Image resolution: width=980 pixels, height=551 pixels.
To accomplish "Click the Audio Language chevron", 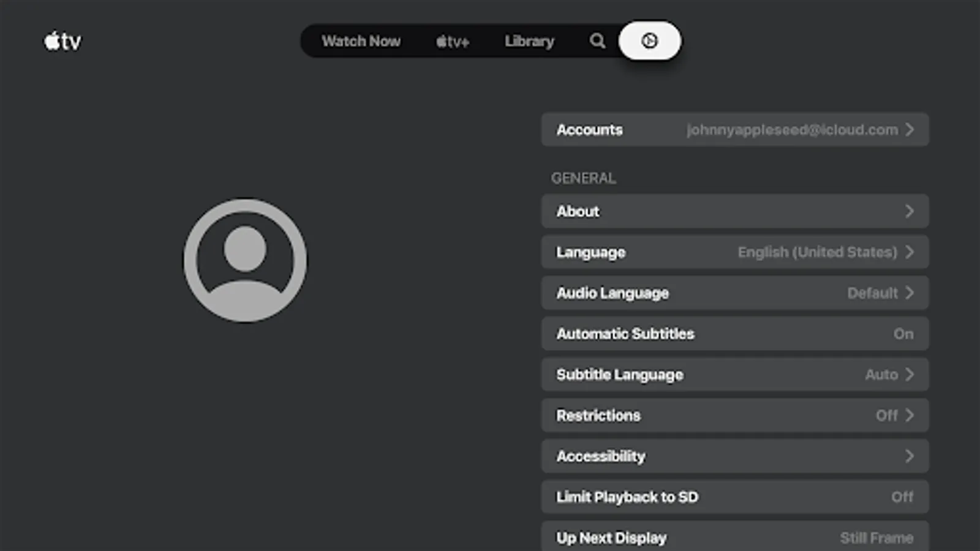I will tap(910, 293).
